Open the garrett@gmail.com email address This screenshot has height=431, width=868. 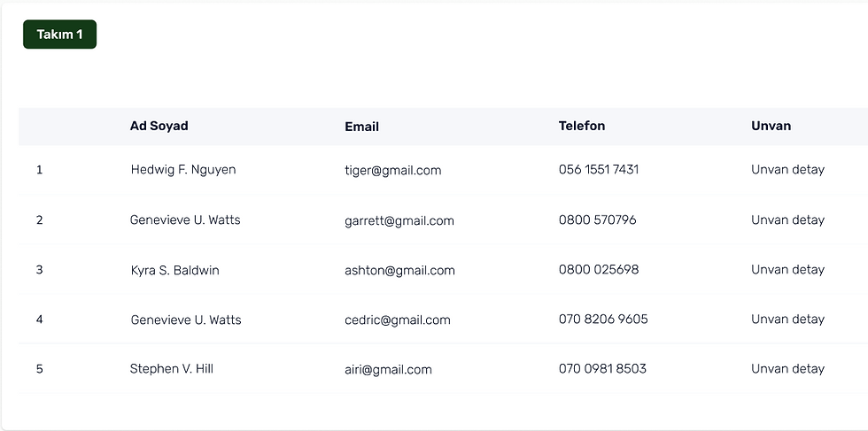coord(399,220)
